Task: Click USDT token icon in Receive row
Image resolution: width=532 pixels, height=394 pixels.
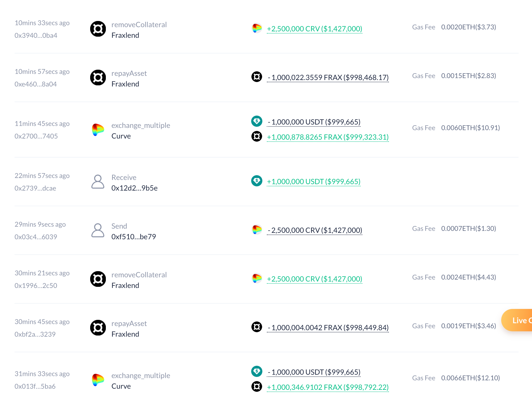Action: click(x=257, y=181)
